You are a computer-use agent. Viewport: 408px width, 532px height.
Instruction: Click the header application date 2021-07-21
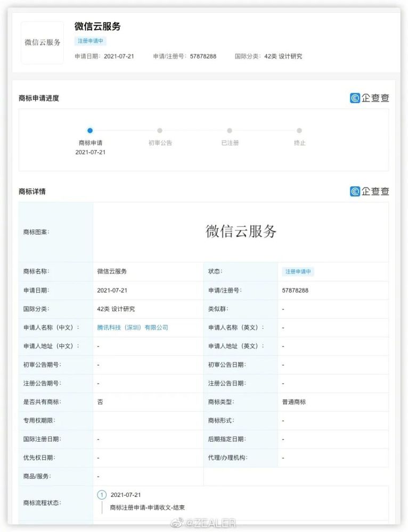coord(119,56)
